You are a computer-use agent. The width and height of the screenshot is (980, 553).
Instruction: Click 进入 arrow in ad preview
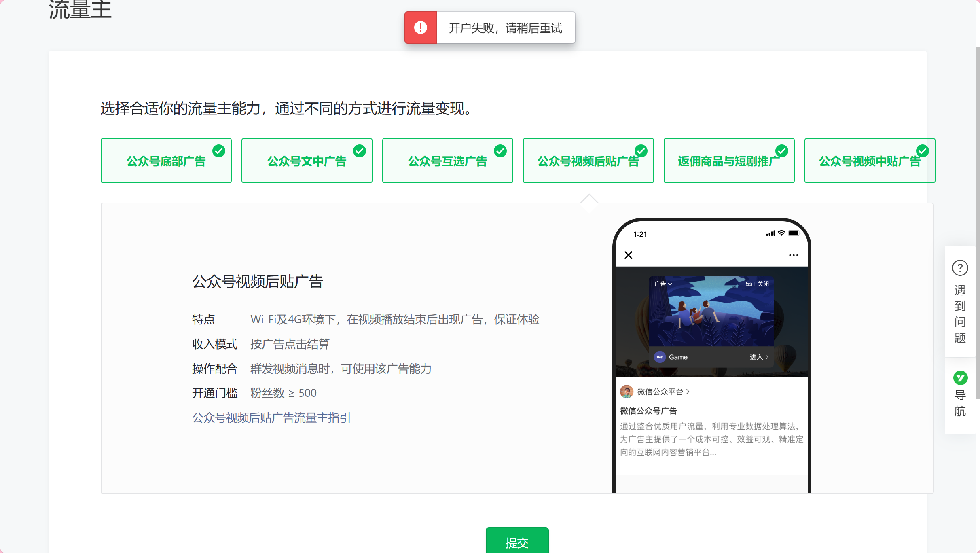(759, 357)
